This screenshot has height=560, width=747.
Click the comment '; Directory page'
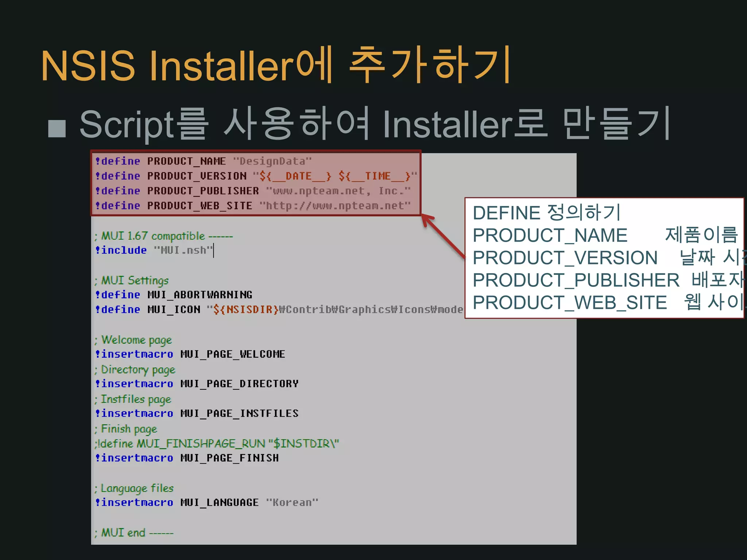[x=135, y=370]
